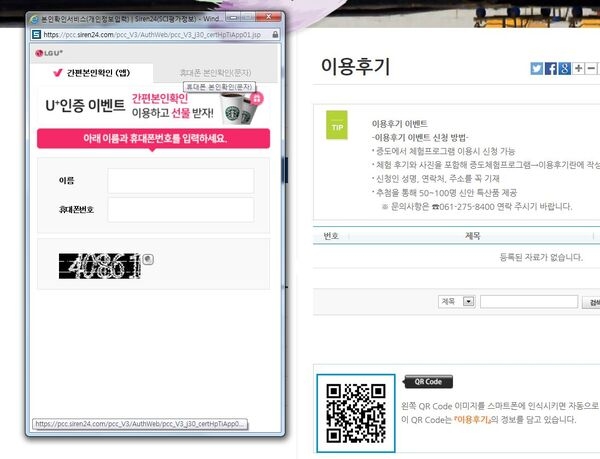This screenshot has width=600, height=459.
Task: Increase text size with plus icon
Action: pos(579,68)
